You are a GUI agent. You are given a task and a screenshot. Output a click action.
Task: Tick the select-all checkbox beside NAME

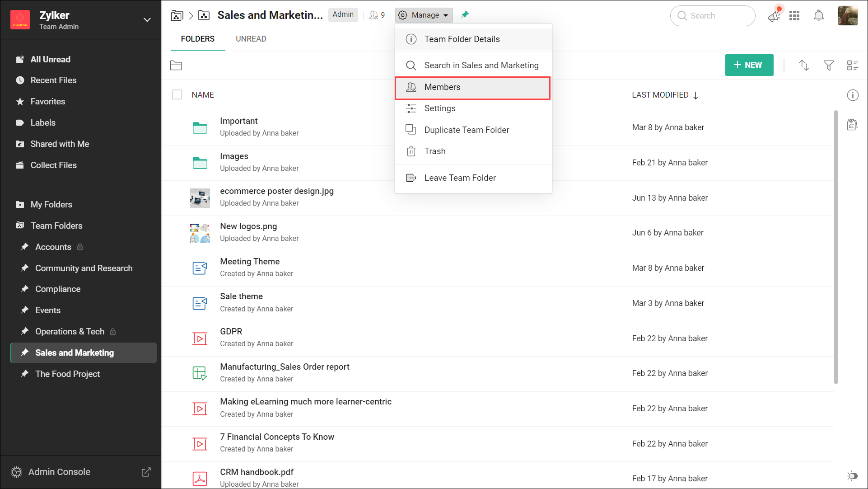(177, 95)
